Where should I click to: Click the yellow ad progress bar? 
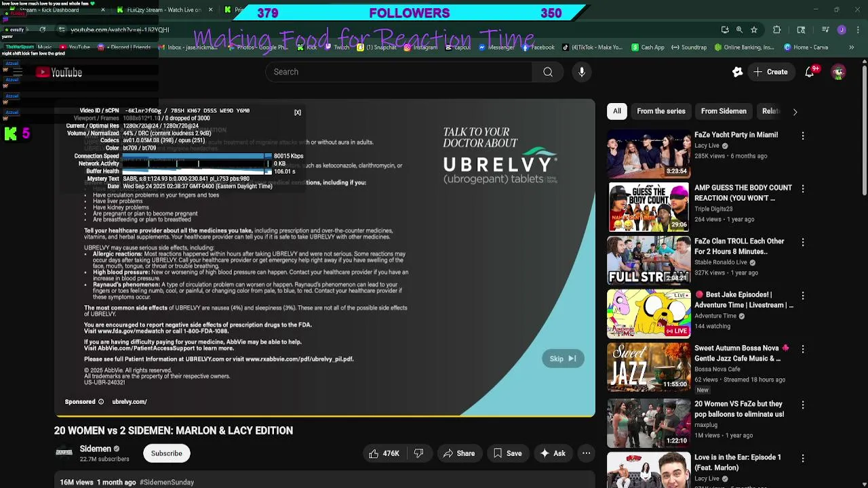tap(325, 415)
